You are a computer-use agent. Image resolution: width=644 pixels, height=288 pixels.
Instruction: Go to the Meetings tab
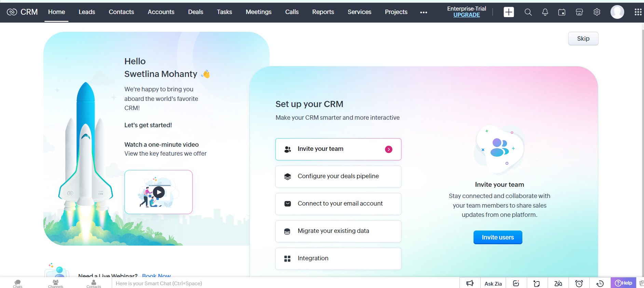pos(259,12)
